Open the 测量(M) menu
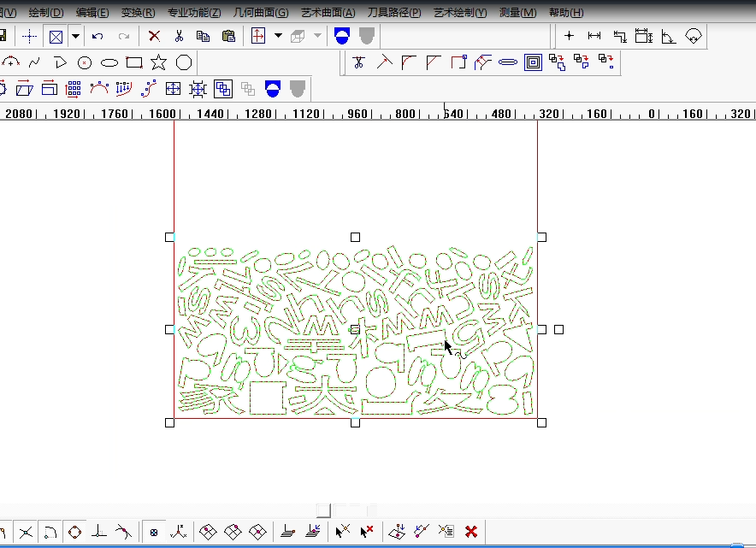The height and width of the screenshot is (548, 756). point(517,13)
